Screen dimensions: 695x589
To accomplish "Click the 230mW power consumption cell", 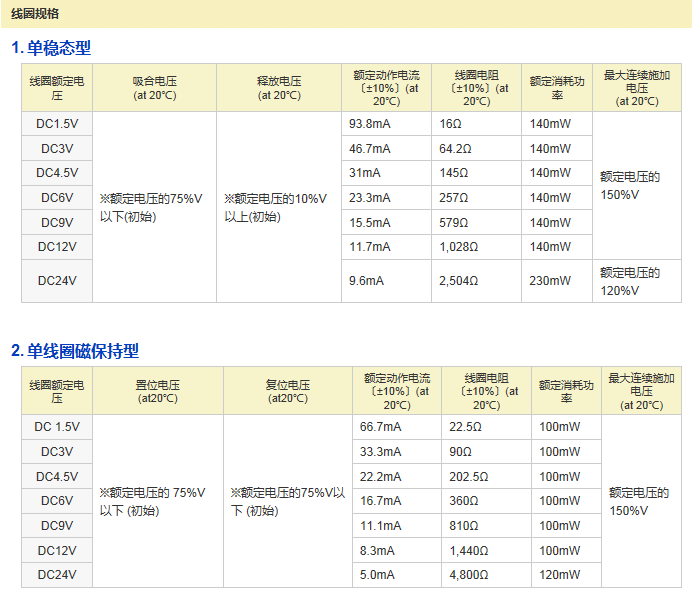I will click(x=550, y=281).
